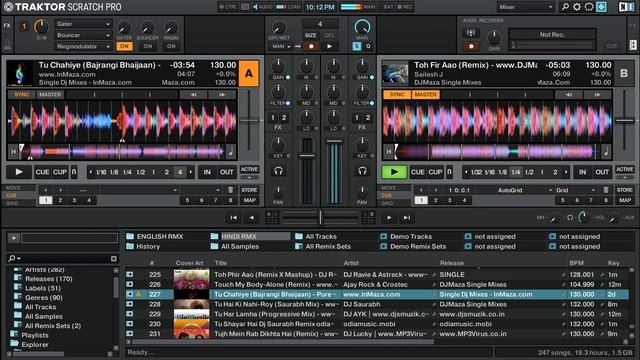The image size is (640, 360).
Task: Click the broadcast icon in Audio Recorder
Action: (471, 33)
